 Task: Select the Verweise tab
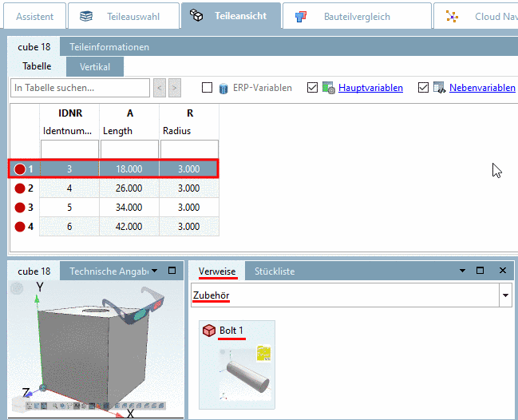pyautogui.click(x=217, y=271)
